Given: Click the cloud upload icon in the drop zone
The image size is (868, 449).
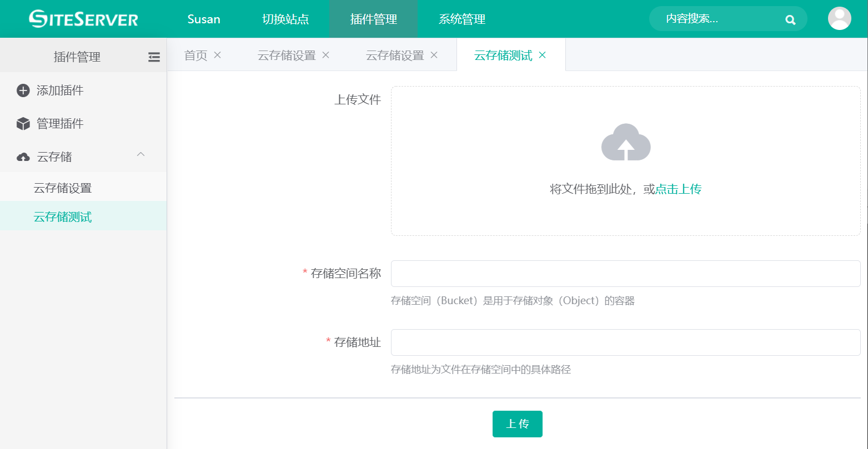Looking at the screenshot, I should click(626, 142).
